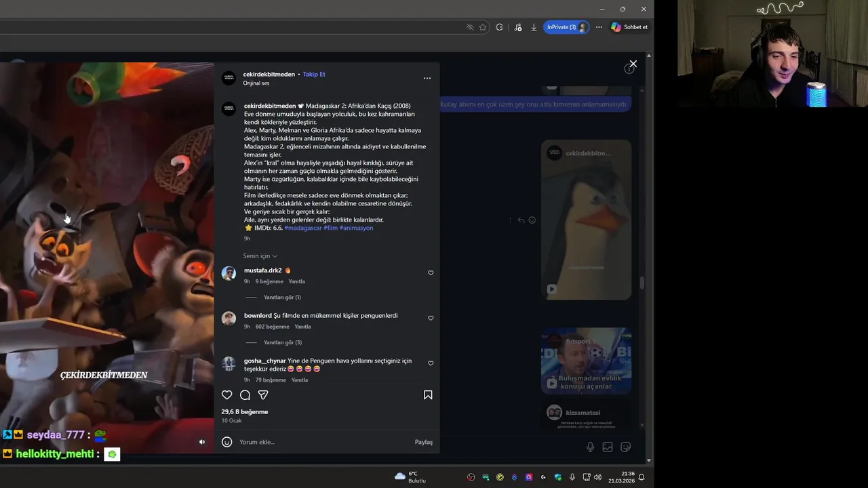
Task: Follow the account via Takip Et
Action: 314,74
